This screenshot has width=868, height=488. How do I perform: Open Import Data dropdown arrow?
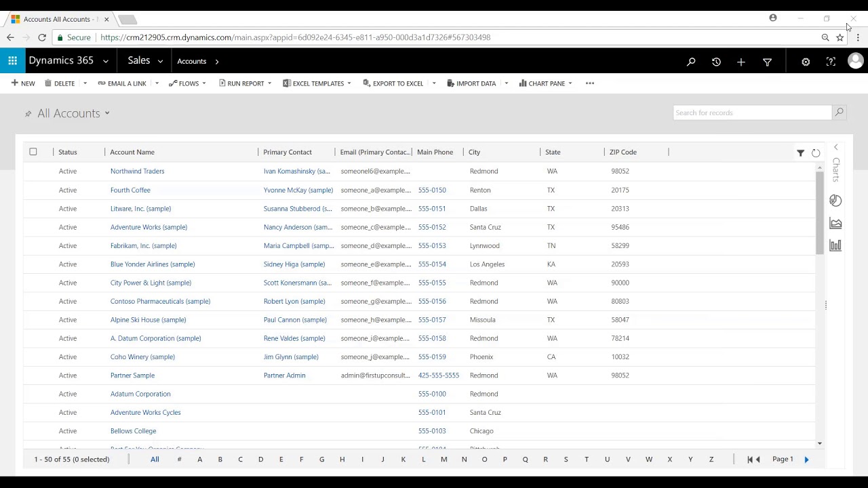tap(506, 83)
